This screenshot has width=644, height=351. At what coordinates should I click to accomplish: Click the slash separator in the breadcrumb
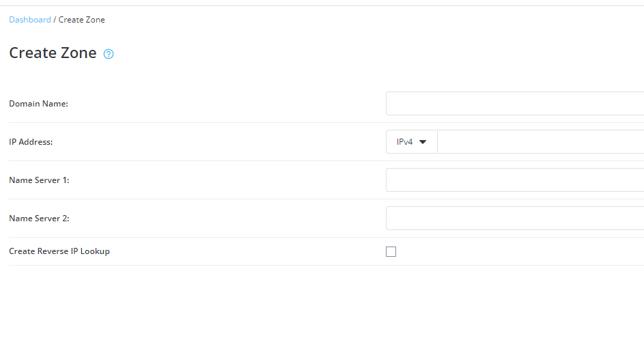(55, 20)
